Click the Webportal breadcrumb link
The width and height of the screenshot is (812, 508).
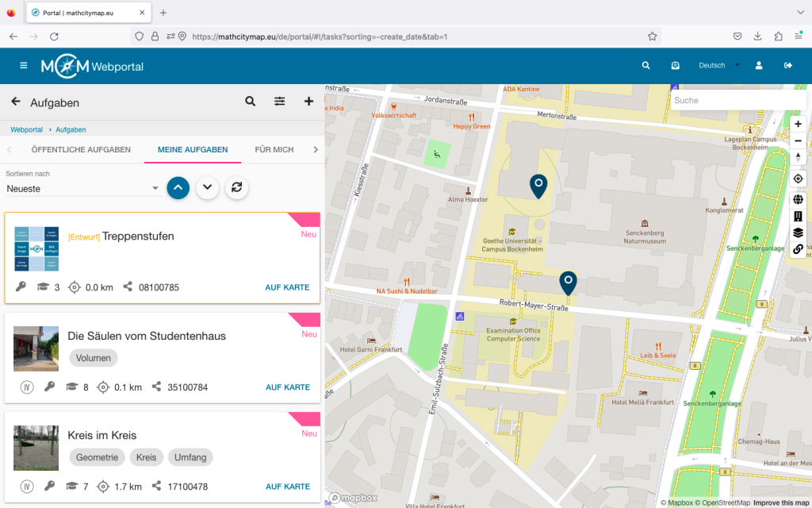pos(26,129)
